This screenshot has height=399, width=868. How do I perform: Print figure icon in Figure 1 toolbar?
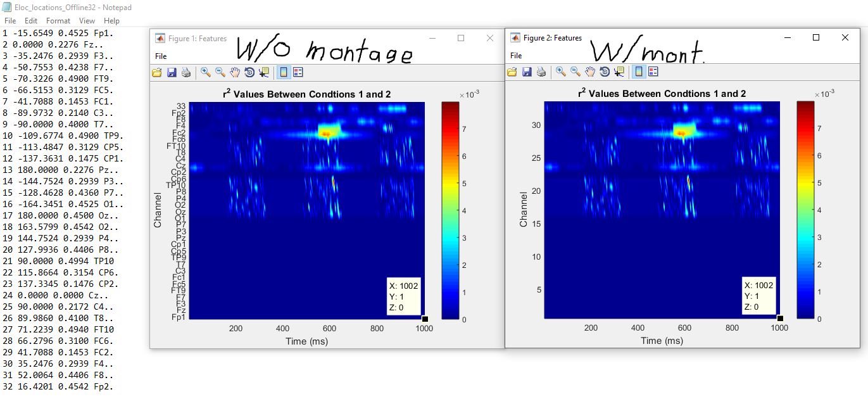(186, 73)
